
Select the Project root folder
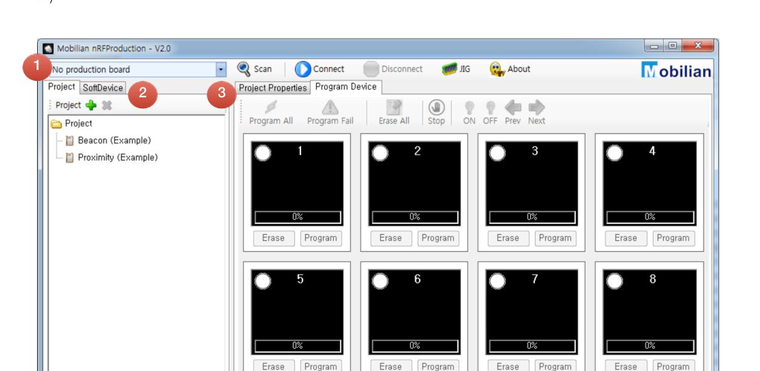[x=79, y=123]
